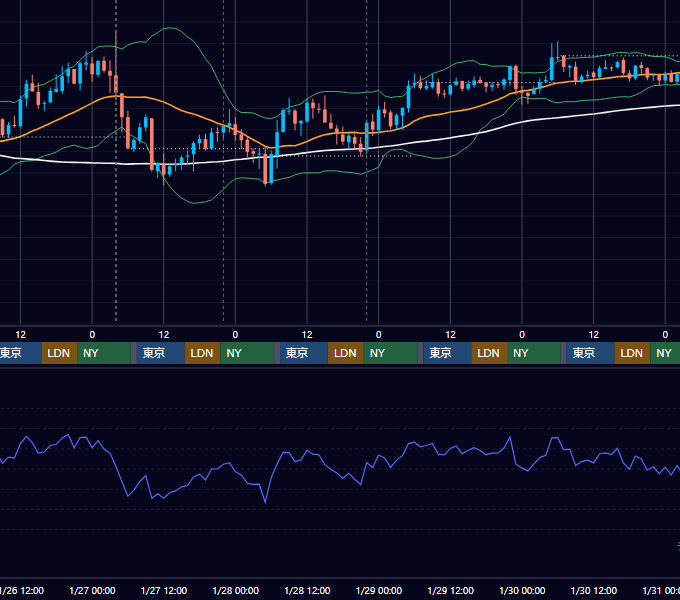The image size is (680, 600).
Task: Click the 1/28 12:00 date axis label
Action: click(307, 590)
